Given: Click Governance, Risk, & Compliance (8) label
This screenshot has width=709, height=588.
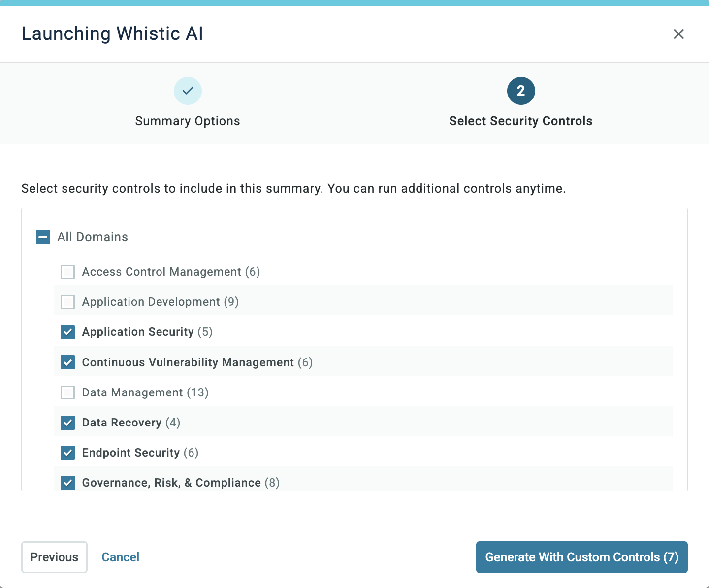Looking at the screenshot, I should 181,483.
